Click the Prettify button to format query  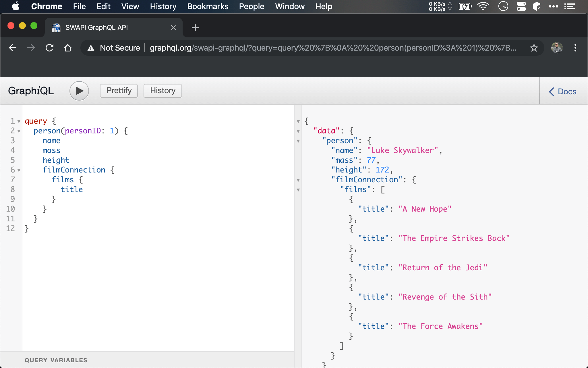click(119, 90)
